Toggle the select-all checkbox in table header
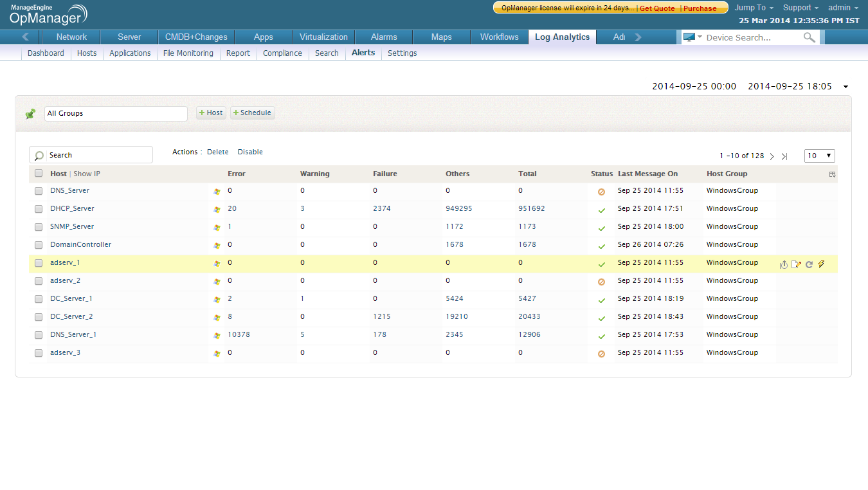The width and height of the screenshot is (868, 490). [x=39, y=174]
